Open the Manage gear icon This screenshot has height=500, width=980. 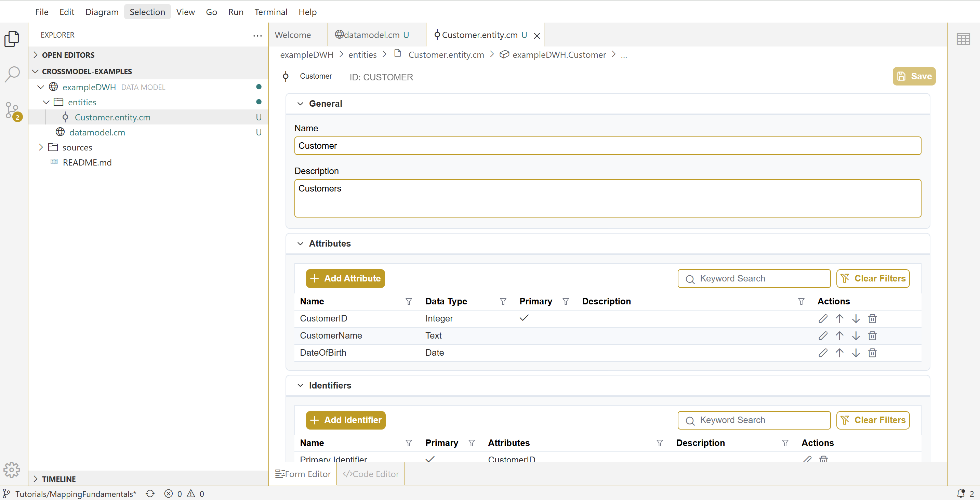(x=12, y=470)
